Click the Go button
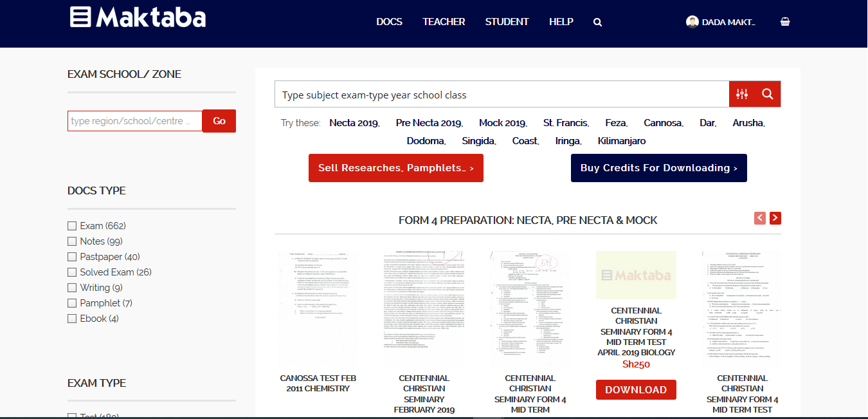Image resolution: width=868 pixels, height=419 pixels. 219,121
